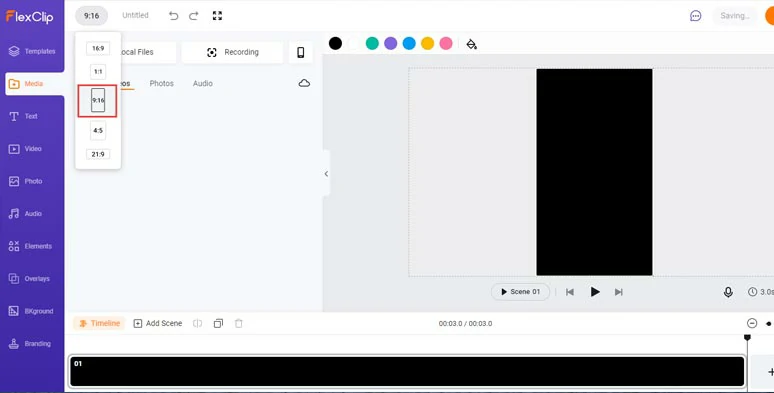Viewport: 774px width, 393px height.
Task: Open the Elements sidebar menu
Action: (32, 246)
